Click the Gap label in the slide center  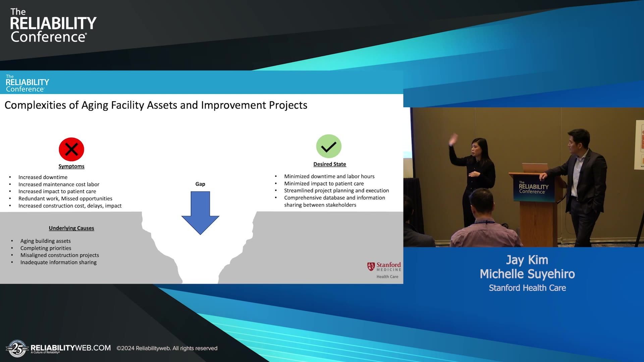pos(200,184)
